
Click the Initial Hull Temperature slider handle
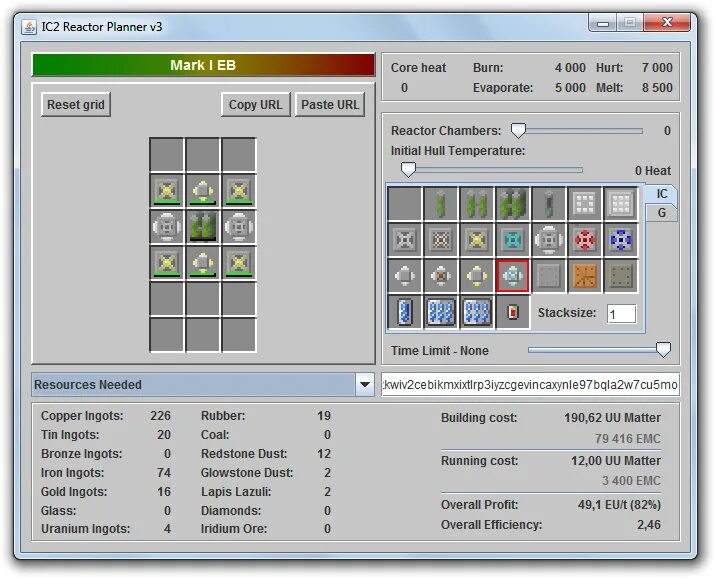click(x=408, y=170)
